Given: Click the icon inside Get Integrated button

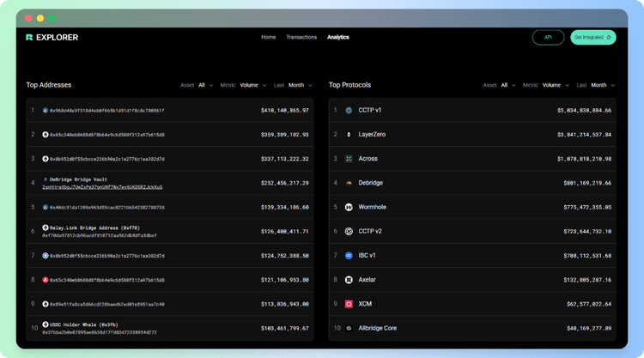Looking at the screenshot, I should point(609,38).
